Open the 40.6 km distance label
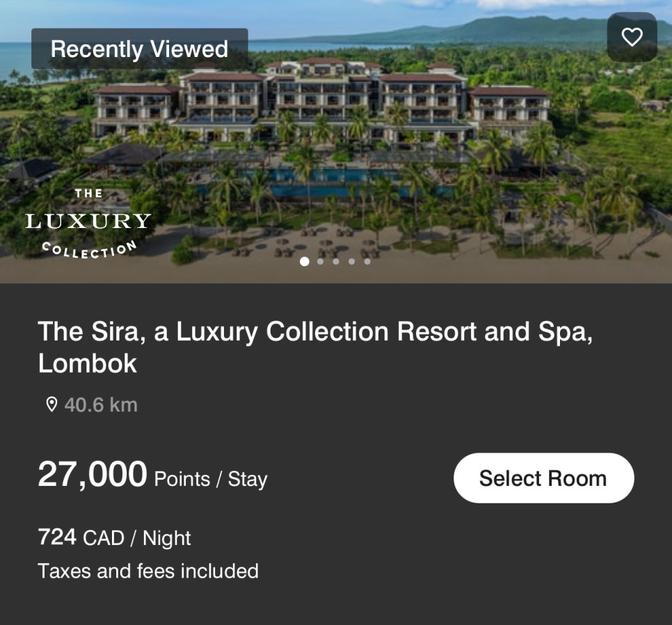This screenshot has height=625, width=672. (101, 405)
